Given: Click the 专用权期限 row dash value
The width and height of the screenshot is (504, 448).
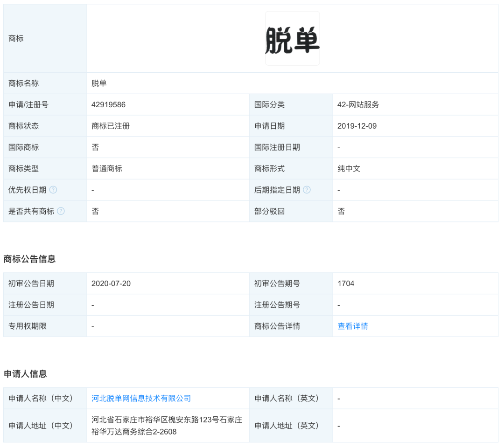Looking at the screenshot, I should click(x=92, y=326).
